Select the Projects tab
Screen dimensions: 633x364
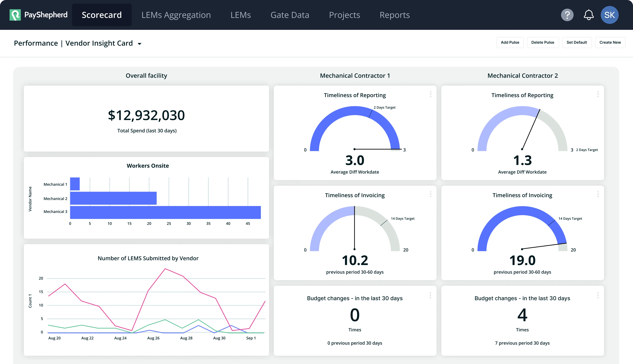click(x=344, y=15)
